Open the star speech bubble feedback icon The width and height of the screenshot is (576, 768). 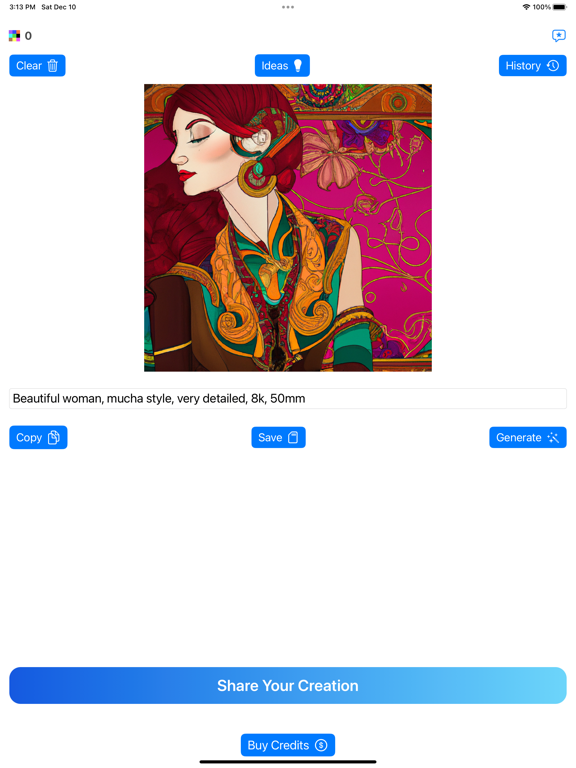click(558, 35)
